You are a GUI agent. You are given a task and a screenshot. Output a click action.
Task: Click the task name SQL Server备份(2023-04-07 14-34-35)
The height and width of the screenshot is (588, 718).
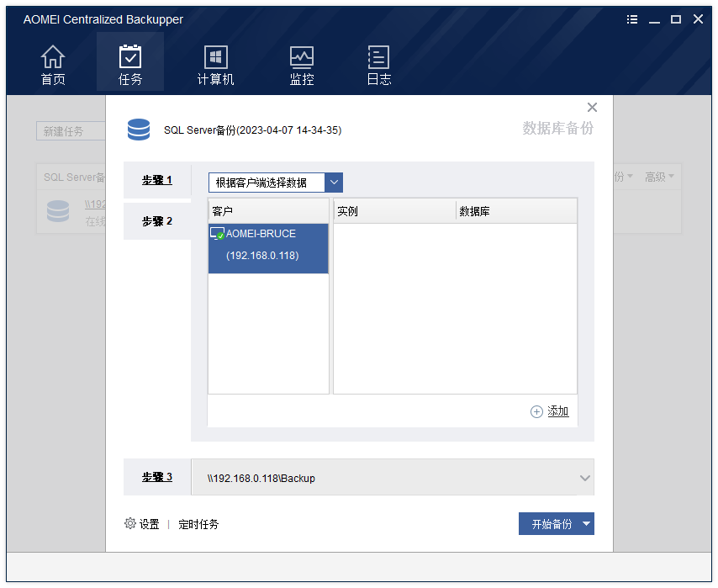(x=253, y=130)
